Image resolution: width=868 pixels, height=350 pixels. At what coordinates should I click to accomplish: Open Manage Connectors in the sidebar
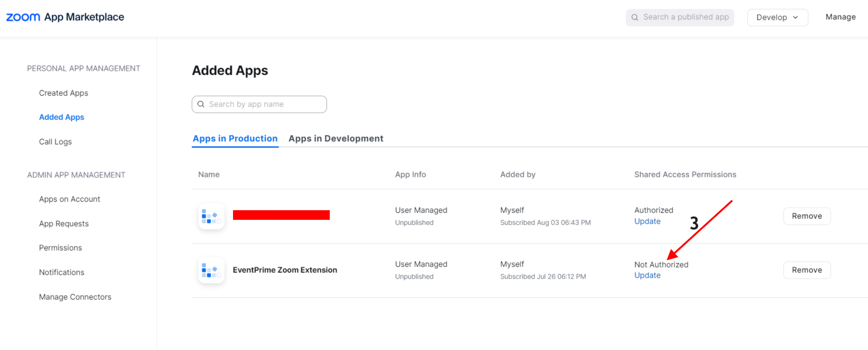click(x=75, y=297)
